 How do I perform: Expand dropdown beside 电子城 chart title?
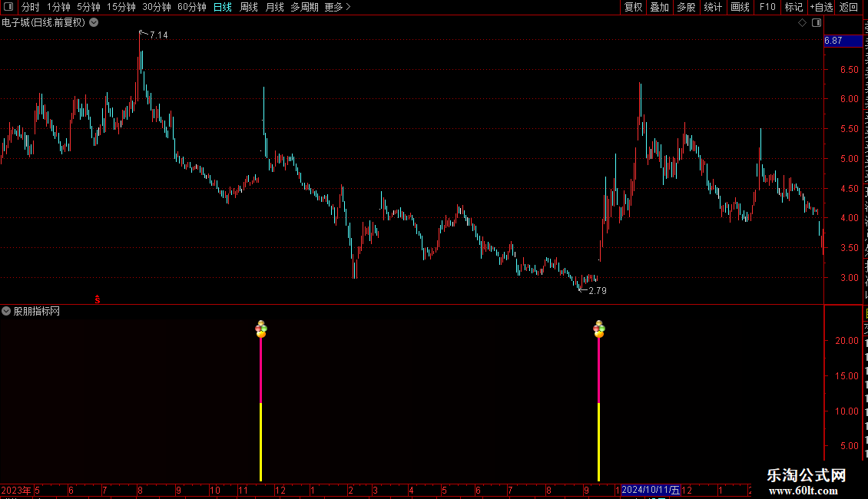click(94, 23)
